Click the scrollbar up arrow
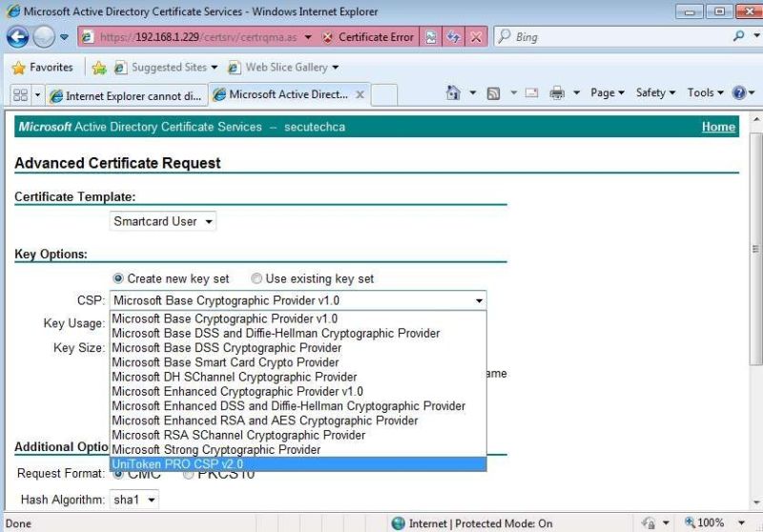The height and width of the screenshot is (532, 763). [755, 118]
